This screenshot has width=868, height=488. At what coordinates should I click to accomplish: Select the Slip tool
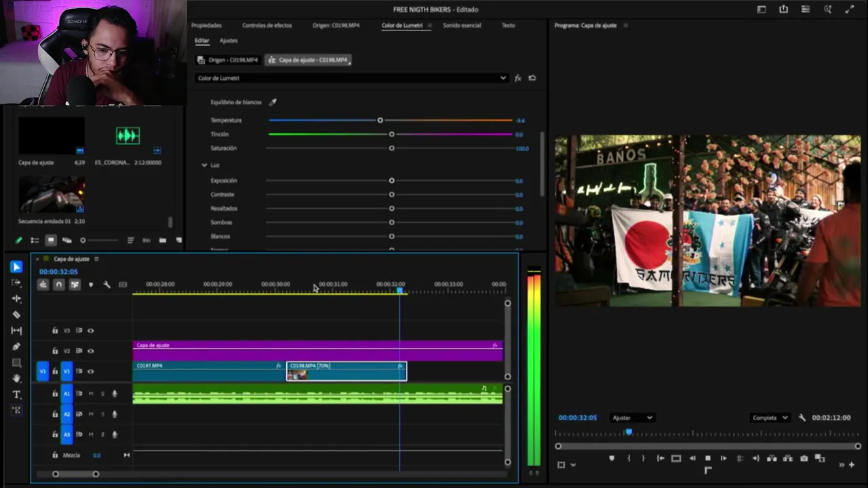16,330
